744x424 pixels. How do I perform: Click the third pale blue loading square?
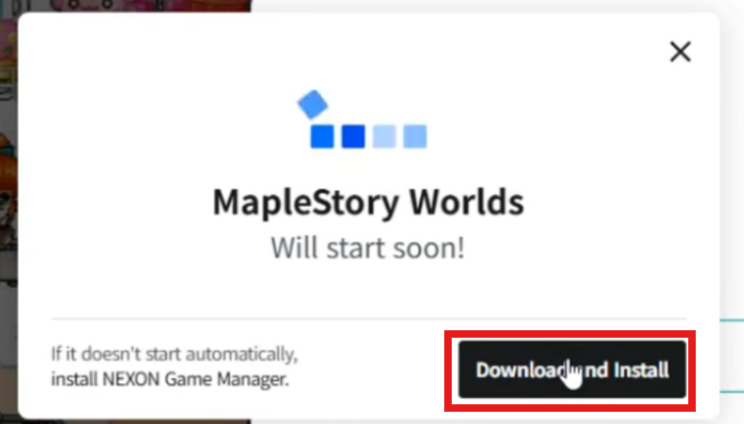(384, 137)
